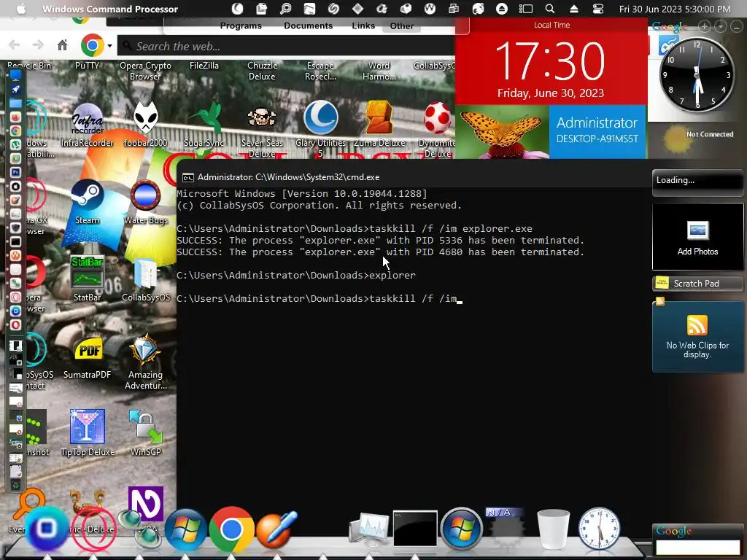The width and height of the screenshot is (747, 560).
Task: Click the Loading... gadget
Action: (x=697, y=183)
